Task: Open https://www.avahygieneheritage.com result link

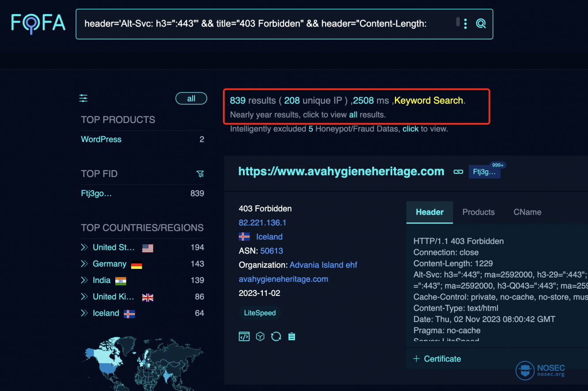Action: [x=341, y=172]
